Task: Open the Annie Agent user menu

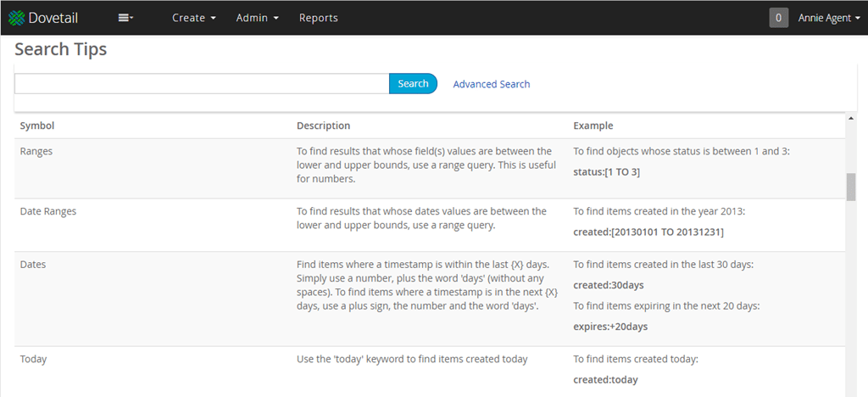Action: 829,18
